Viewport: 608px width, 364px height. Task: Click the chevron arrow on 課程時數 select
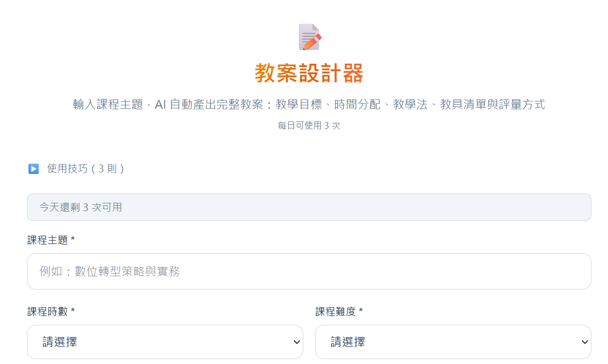pyautogui.click(x=296, y=342)
